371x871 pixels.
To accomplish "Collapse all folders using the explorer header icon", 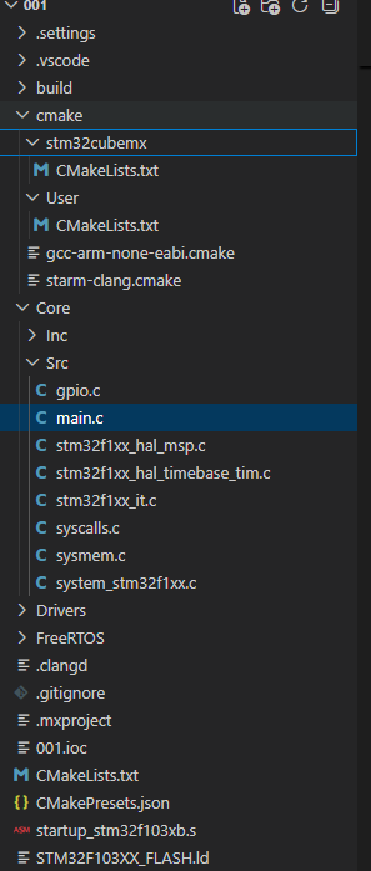I will [330, 6].
